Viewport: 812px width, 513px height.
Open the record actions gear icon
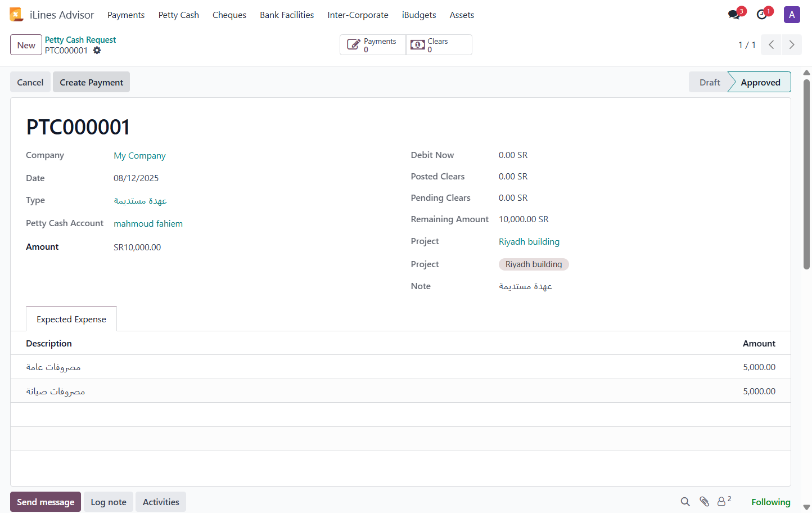pos(97,51)
